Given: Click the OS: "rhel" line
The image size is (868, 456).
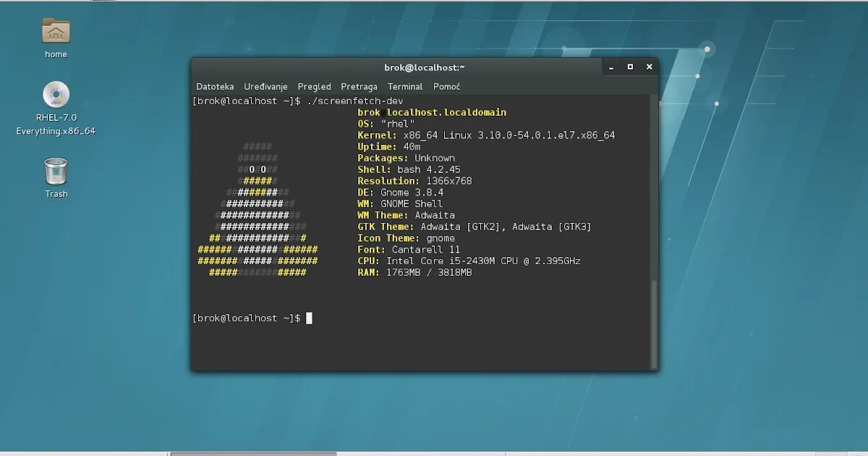Looking at the screenshot, I should (386, 124).
